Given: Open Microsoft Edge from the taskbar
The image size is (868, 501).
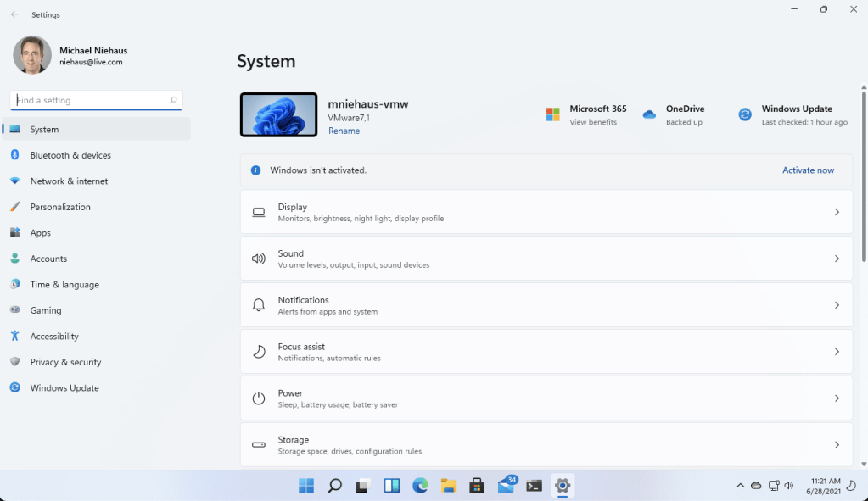Looking at the screenshot, I should click(x=420, y=486).
